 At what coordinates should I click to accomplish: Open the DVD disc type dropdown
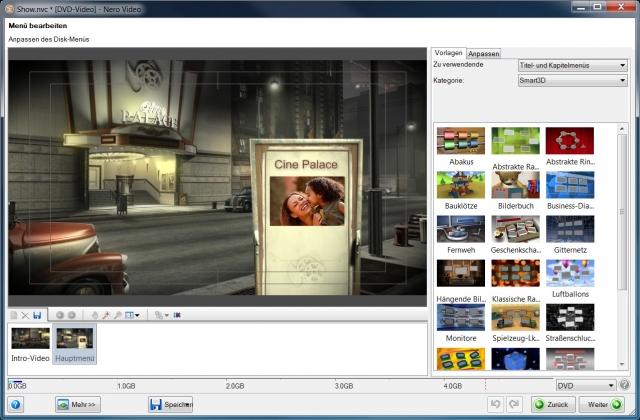point(586,385)
